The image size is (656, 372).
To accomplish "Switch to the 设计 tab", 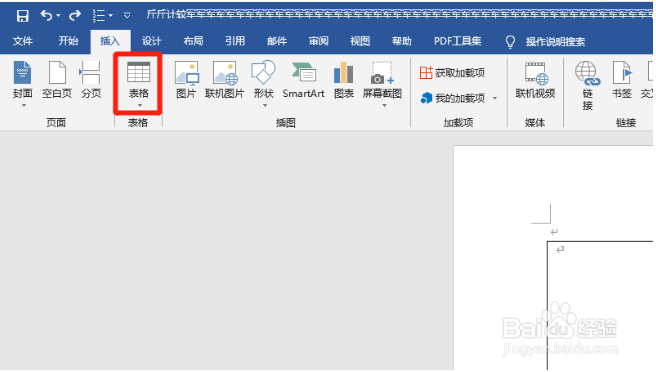I will coord(151,41).
